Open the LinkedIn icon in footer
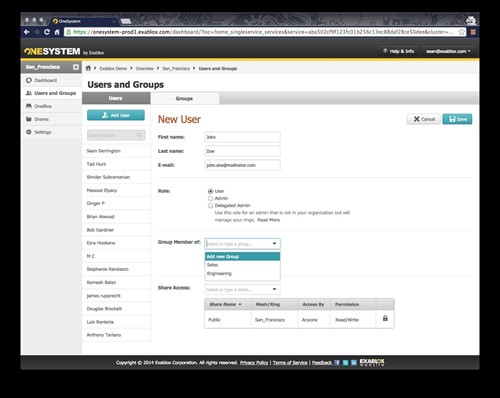The height and width of the screenshot is (398, 500). coord(354,363)
